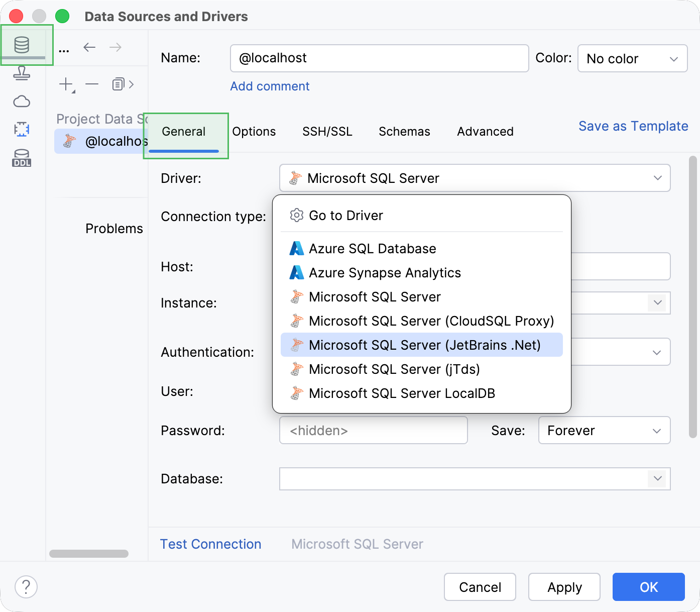Open the Save duration Forever dropdown

coord(604,430)
